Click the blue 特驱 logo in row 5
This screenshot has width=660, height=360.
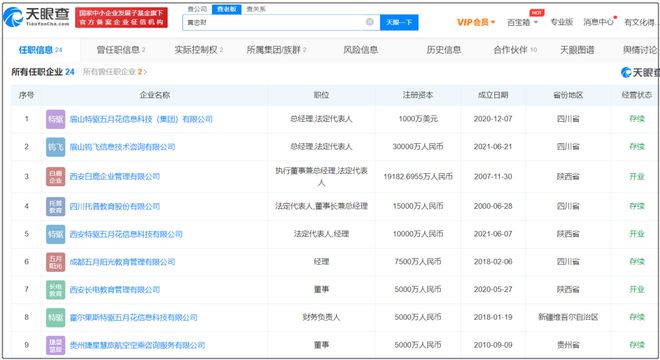pyautogui.click(x=56, y=234)
